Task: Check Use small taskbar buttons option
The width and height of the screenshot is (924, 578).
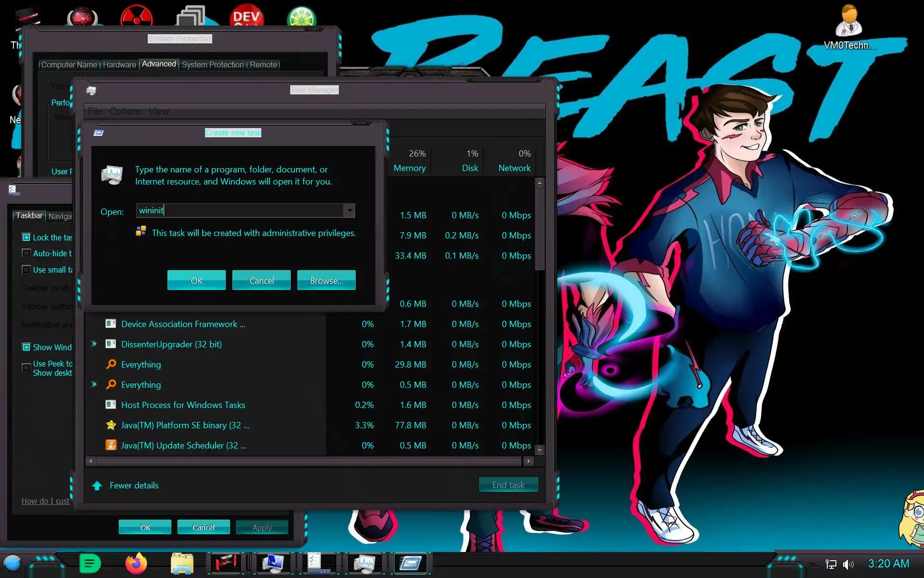Action: (26, 270)
